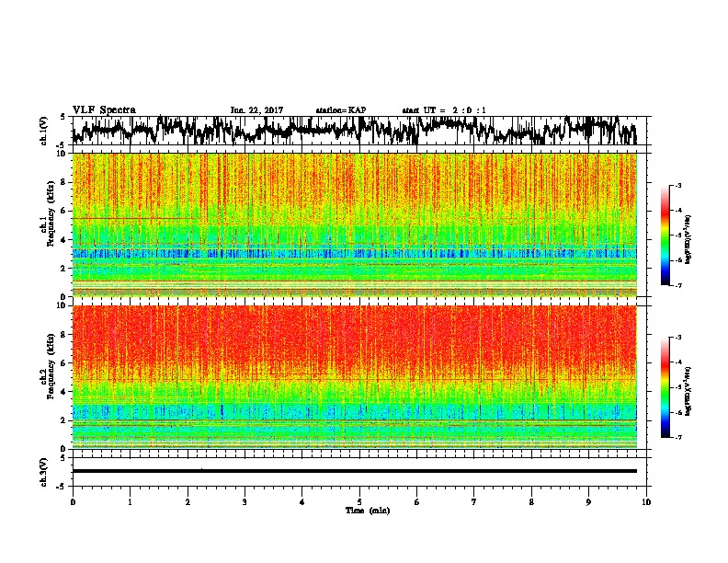Click the "-7" label on the upper colorbar
Viewport: 728px width, 563px height.
tap(678, 285)
